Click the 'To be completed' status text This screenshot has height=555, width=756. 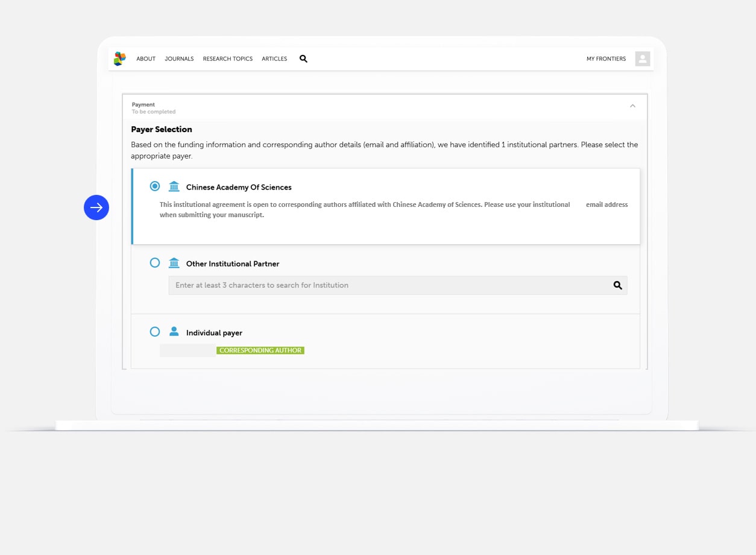point(154,112)
